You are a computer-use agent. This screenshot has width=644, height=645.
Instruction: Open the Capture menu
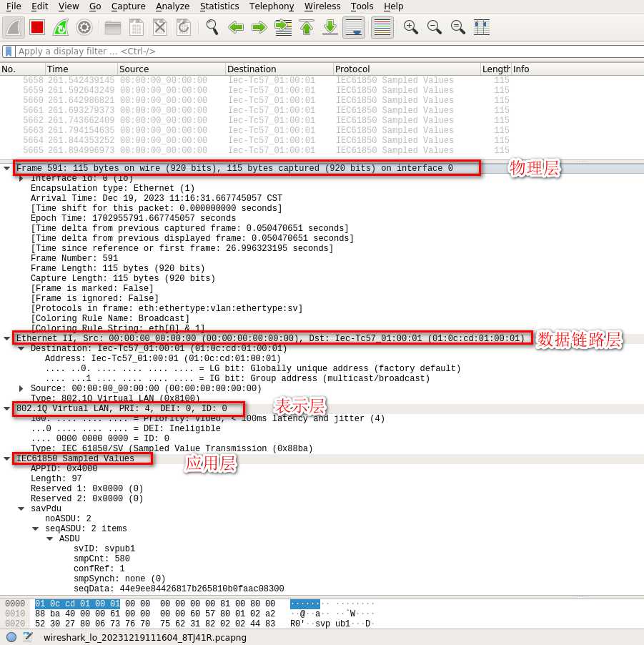[129, 6]
